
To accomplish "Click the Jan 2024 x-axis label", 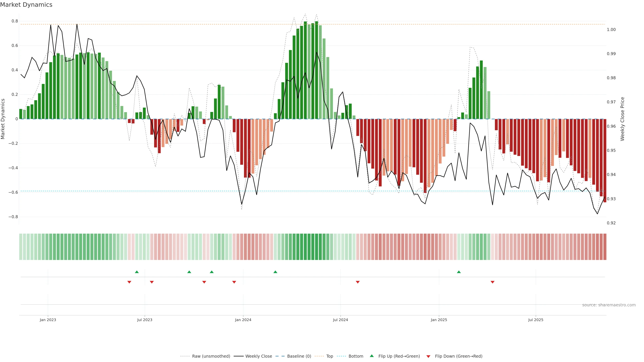I will [243, 320].
